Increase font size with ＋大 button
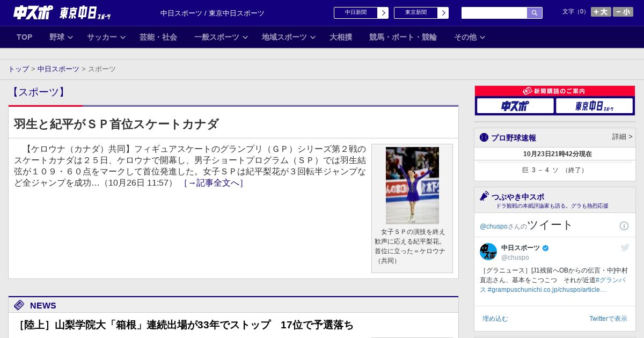 point(601,12)
